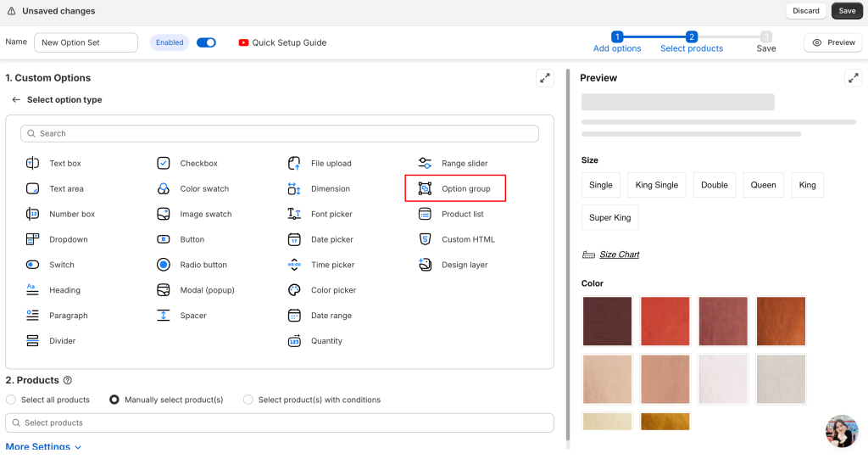The height and width of the screenshot is (459, 868).
Task: Expand the More Settings section
Action: pyautogui.click(x=43, y=446)
